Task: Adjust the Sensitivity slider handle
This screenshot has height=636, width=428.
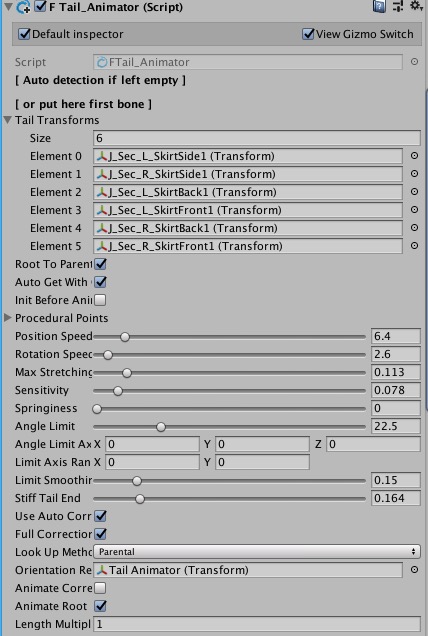Action: (x=118, y=391)
